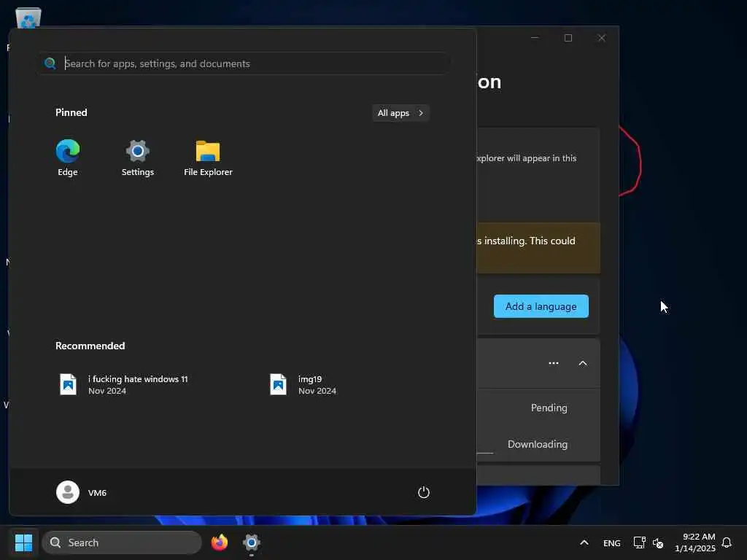Open the VM6 user account menu
Image resolution: width=747 pixels, height=560 pixels.
(82, 492)
